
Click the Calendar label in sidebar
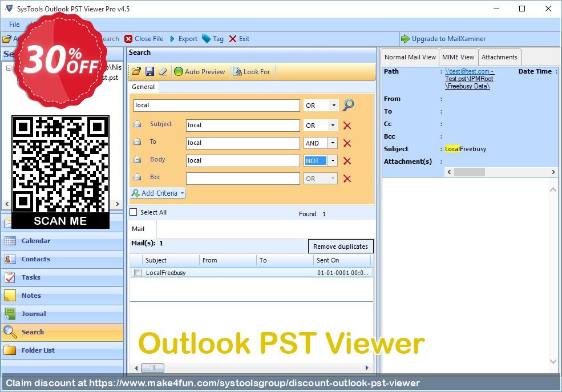click(x=36, y=241)
